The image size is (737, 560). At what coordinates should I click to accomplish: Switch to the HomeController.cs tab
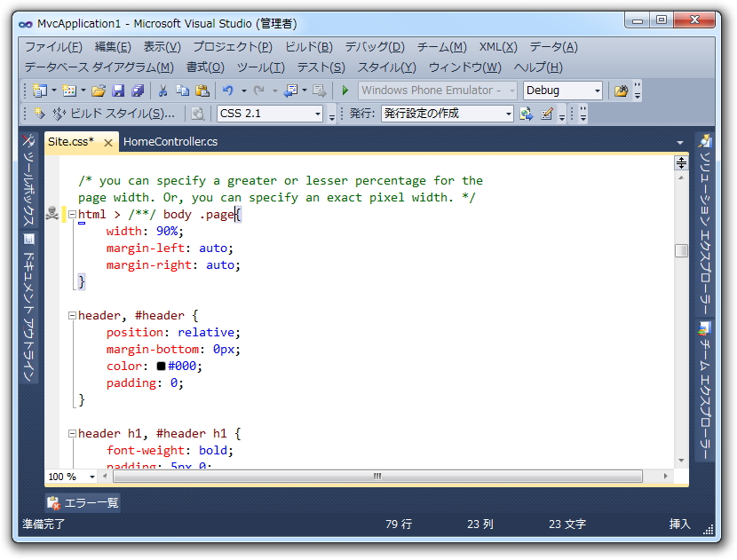point(170,142)
